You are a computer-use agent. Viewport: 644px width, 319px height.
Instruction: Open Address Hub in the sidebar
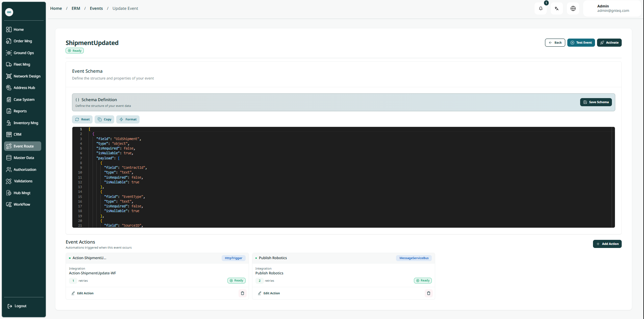(x=23, y=88)
